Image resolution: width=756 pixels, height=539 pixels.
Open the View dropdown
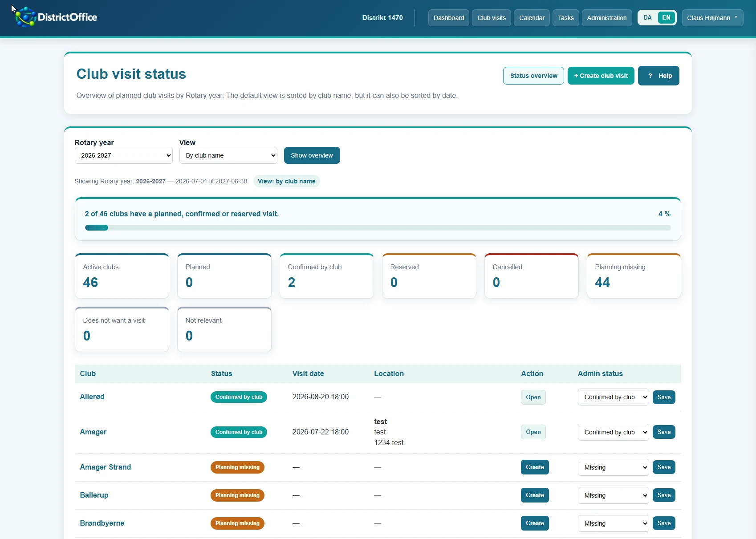(228, 155)
